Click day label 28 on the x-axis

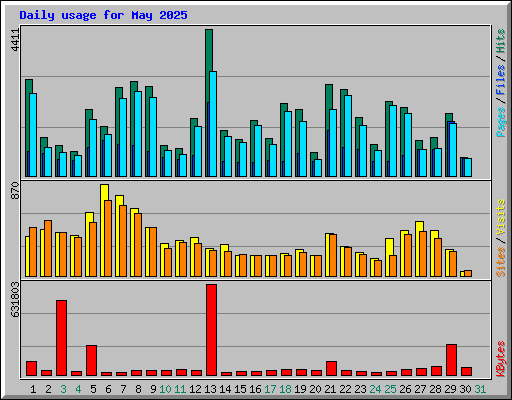click(x=435, y=389)
